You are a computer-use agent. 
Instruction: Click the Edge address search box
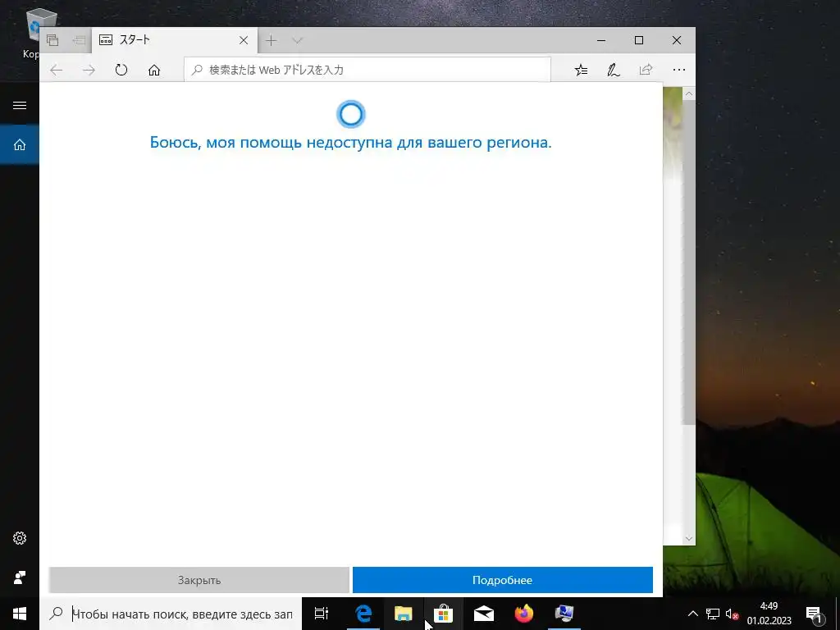(x=367, y=70)
